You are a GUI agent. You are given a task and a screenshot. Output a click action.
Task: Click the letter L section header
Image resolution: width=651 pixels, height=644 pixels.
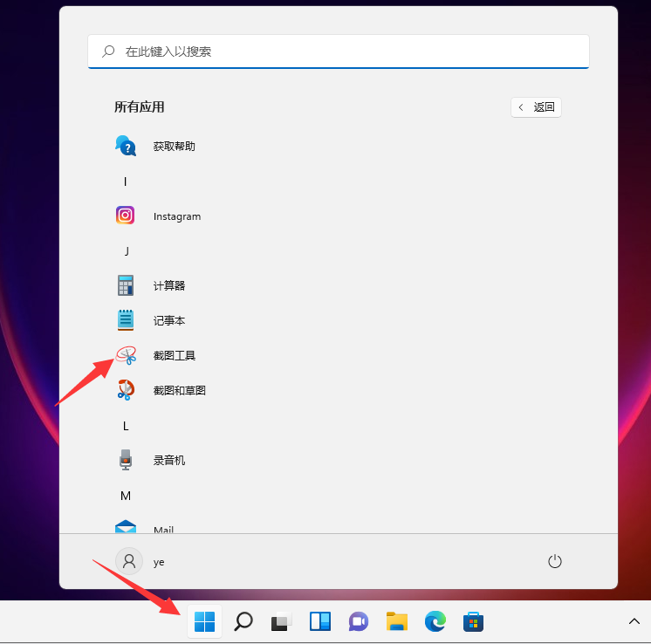126,425
